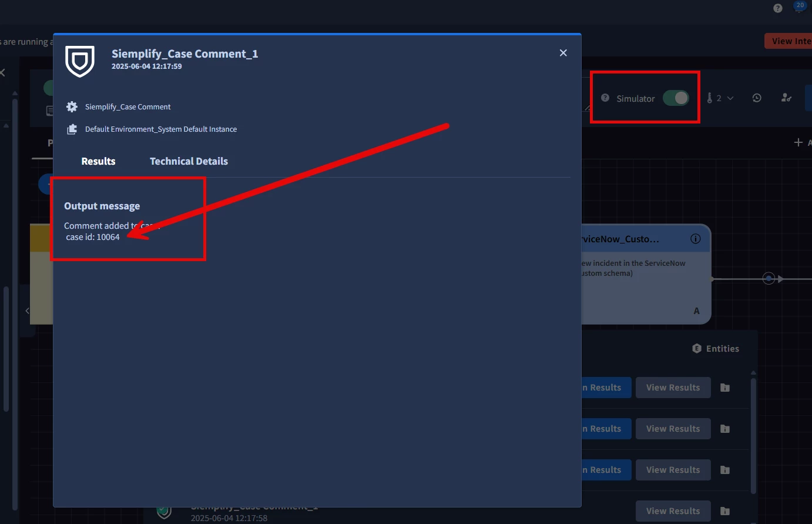The height and width of the screenshot is (524, 812).
Task: Click the Output message heading
Action: (102, 206)
